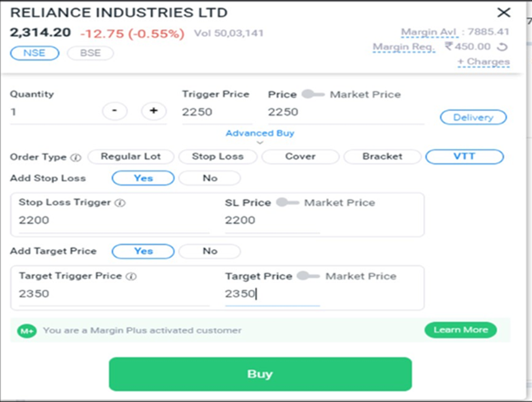
Task: Toggle the Price Market Price switch
Action: pyautogui.click(x=313, y=94)
